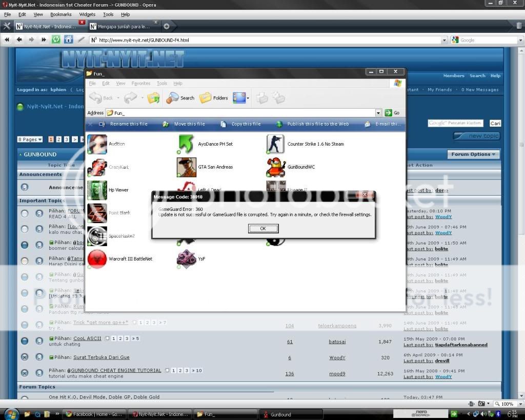Click the Go button in Explorer
Viewport: 525px width, 420px height.
(392, 113)
